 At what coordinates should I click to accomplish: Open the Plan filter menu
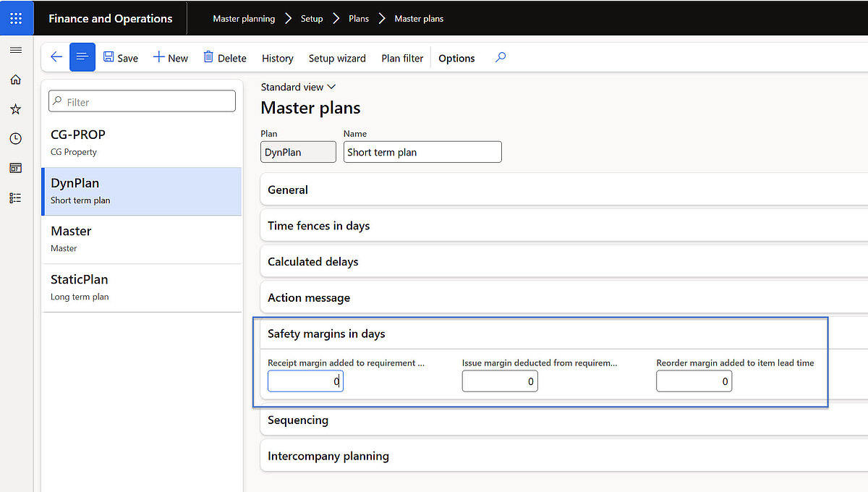tap(402, 57)
